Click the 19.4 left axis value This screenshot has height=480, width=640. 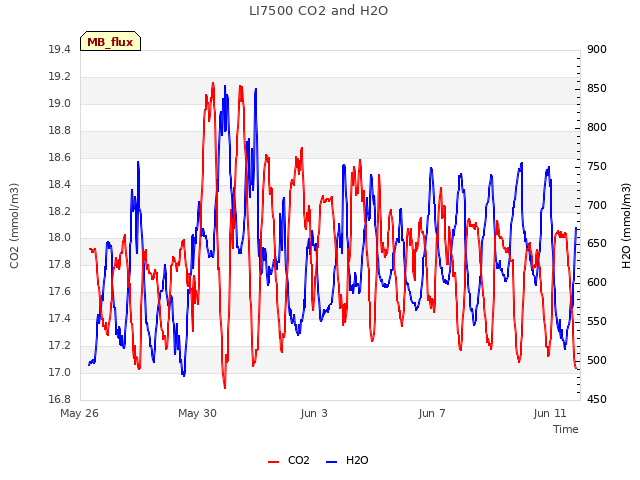point(60,50)
